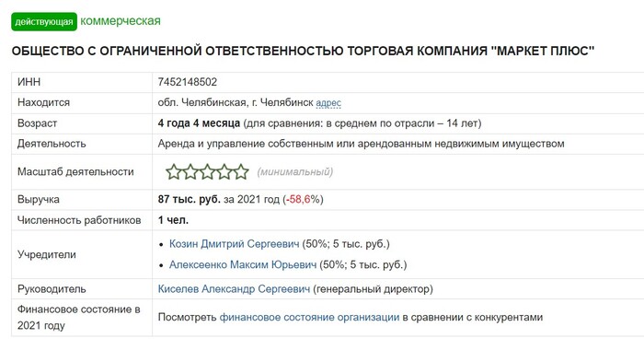Click the '4 года 4 месяца' age value
Viewport: 644px width, 350px height.
point(199,123)
